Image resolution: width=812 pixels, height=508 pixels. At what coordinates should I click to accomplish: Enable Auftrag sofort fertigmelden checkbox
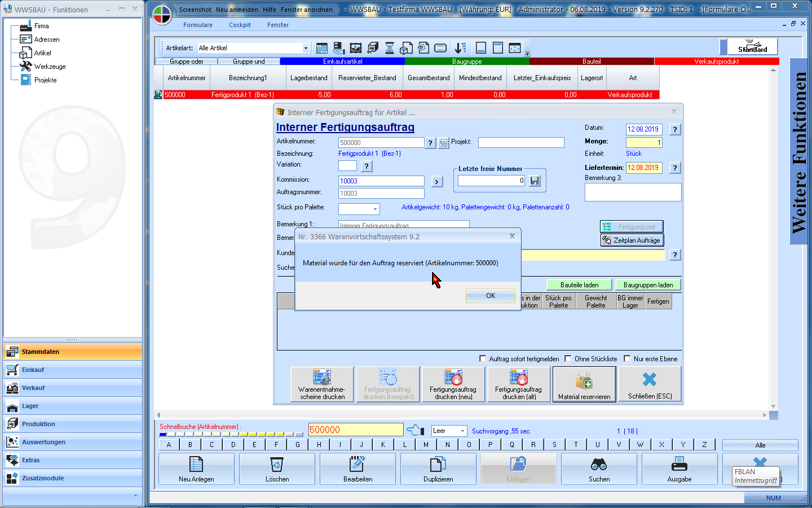pyautogui.click(x=483, y=358)
